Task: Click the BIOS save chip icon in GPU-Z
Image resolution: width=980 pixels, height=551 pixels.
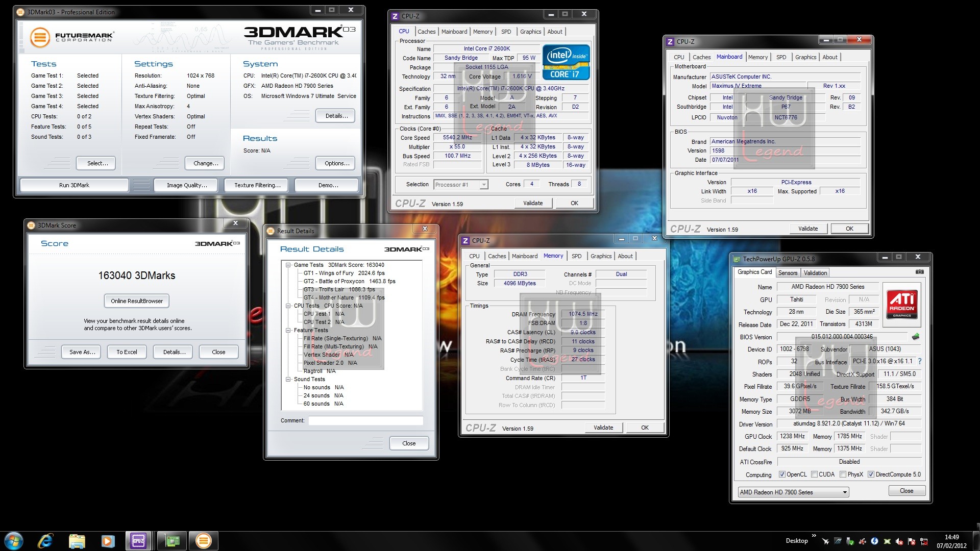Action: [916, 337]
